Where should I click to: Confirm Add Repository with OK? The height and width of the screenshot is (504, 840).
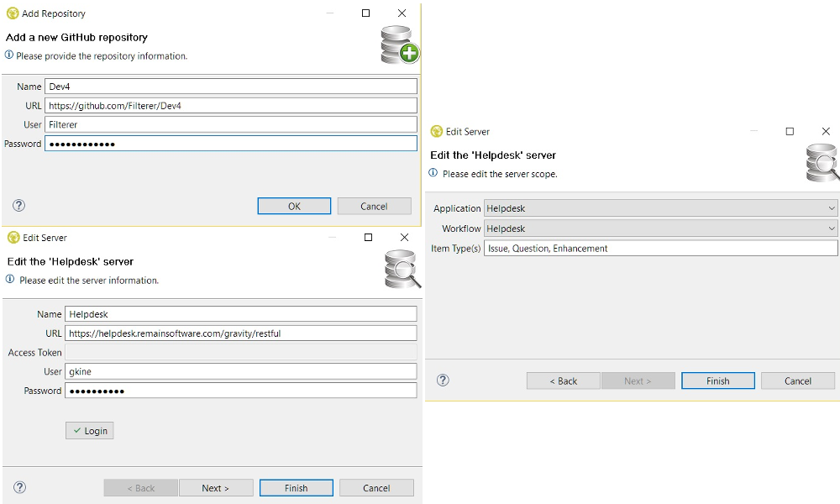pyautogui.click(x=294, y=206)
